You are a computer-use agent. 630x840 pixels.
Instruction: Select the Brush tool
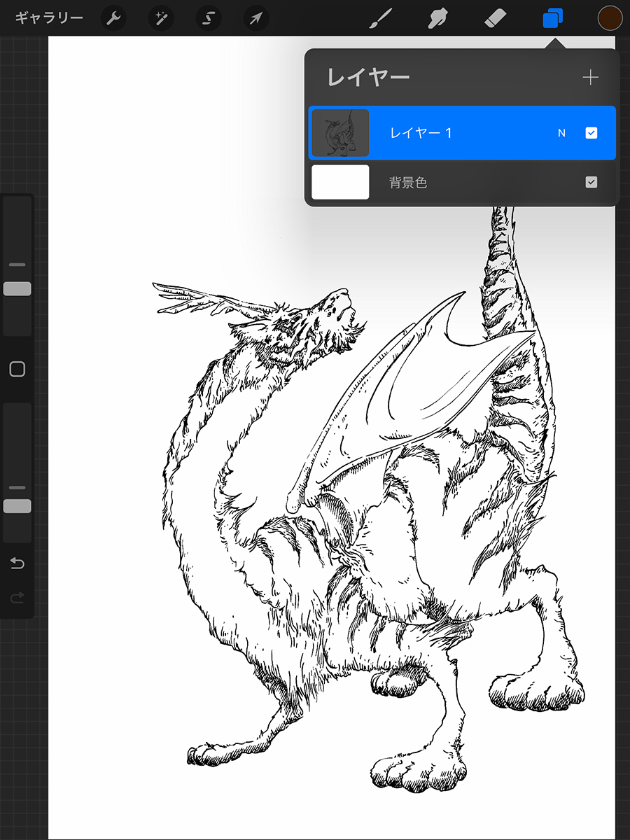click(x=381, y=18)
